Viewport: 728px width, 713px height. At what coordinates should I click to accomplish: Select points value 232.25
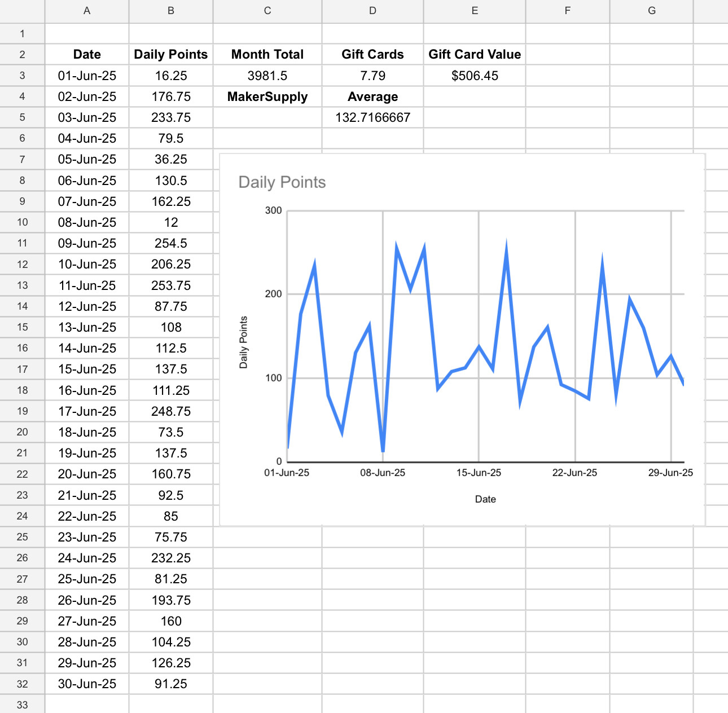tap(171, 558)
